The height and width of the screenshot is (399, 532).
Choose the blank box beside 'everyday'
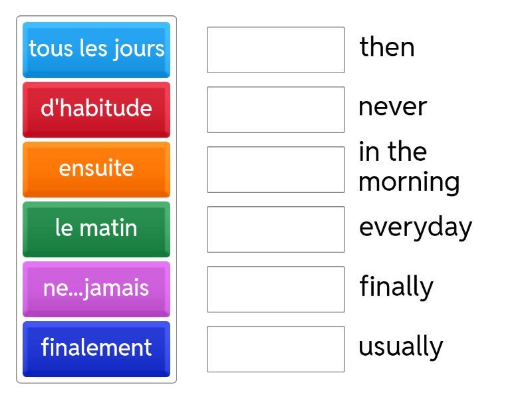[275, 229]
